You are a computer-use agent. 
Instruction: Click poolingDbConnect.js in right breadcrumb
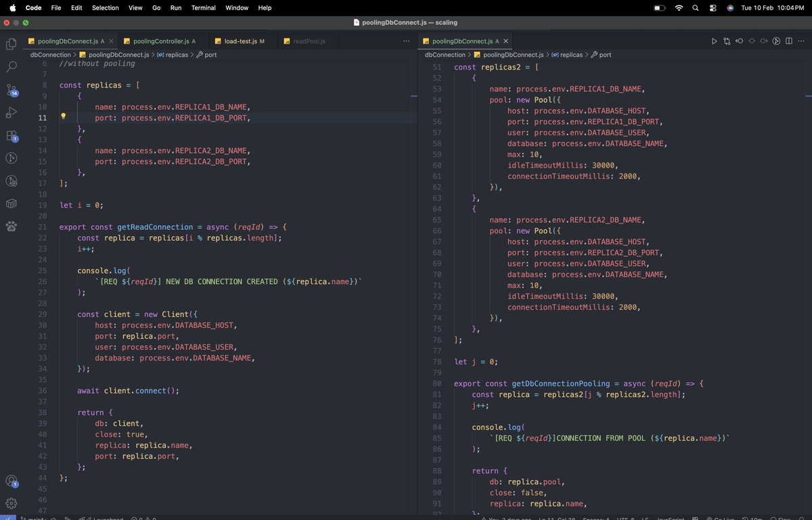[508, 55]
